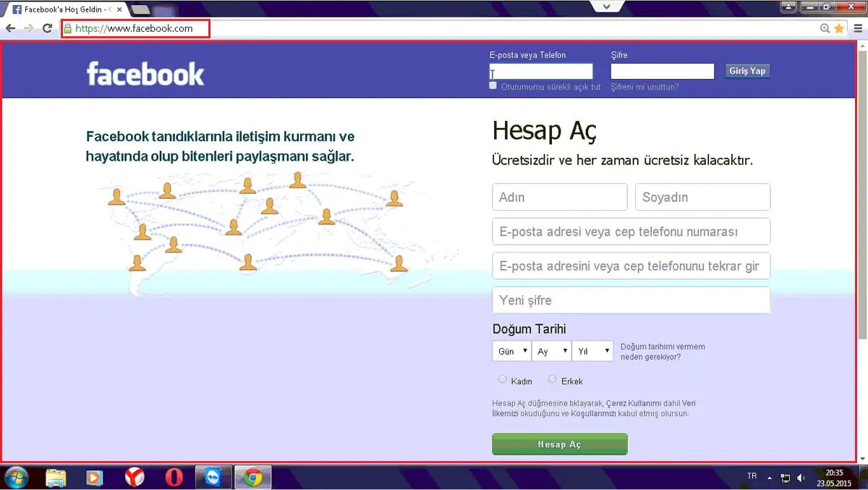
Task: Open the Gün day dropdown
Action: click(511, 351)
